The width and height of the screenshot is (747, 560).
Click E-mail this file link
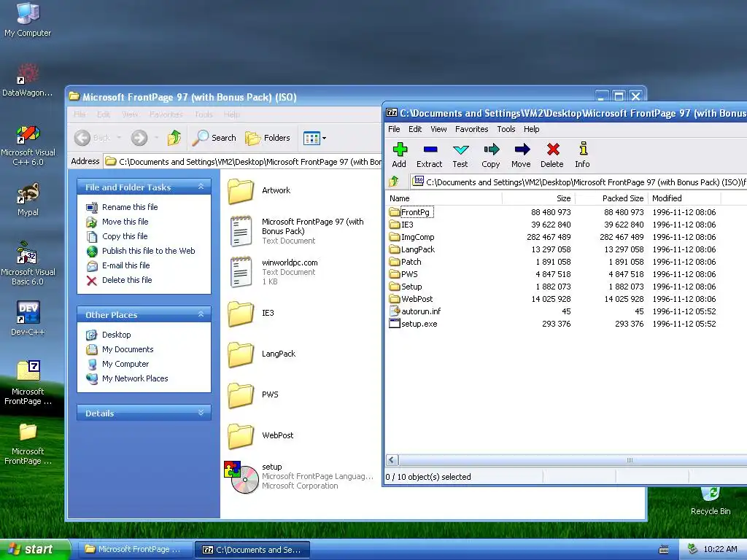(125, 265)
